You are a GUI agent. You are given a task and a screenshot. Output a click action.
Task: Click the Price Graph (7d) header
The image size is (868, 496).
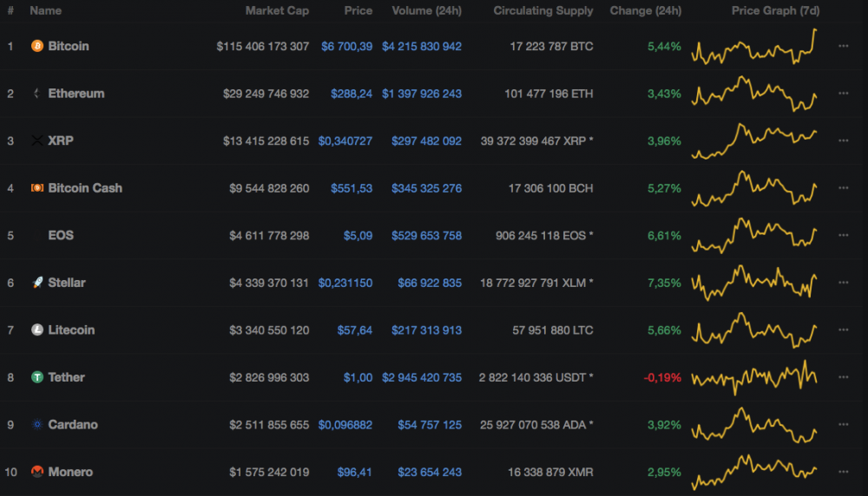tap(775, 10)
